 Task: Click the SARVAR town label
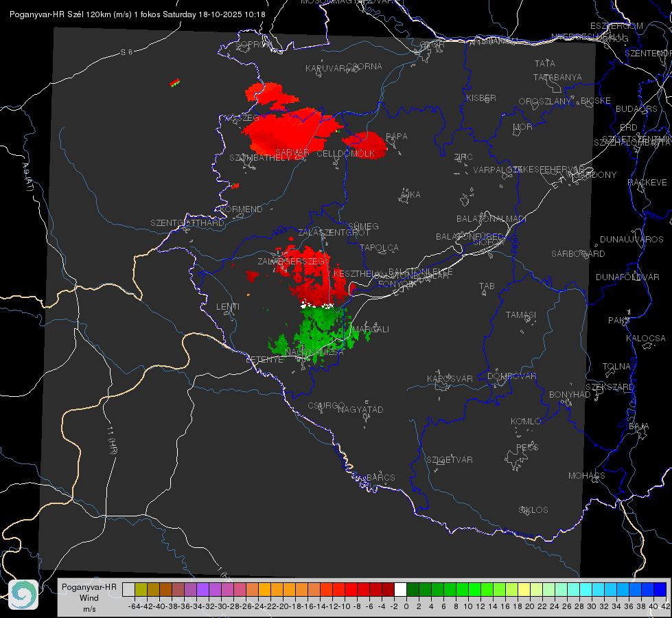pyautogui.click(x=292, y=152)
